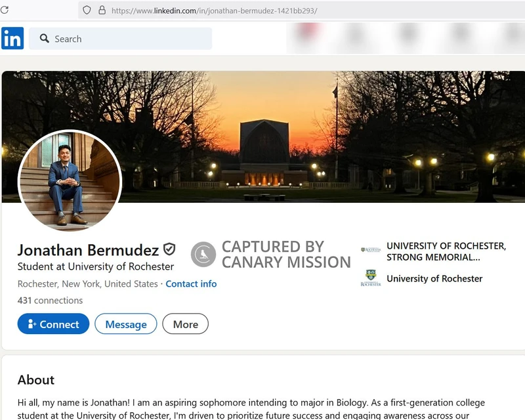View the 431 connections link
The image size is (525, 420).
coord(51,301)
